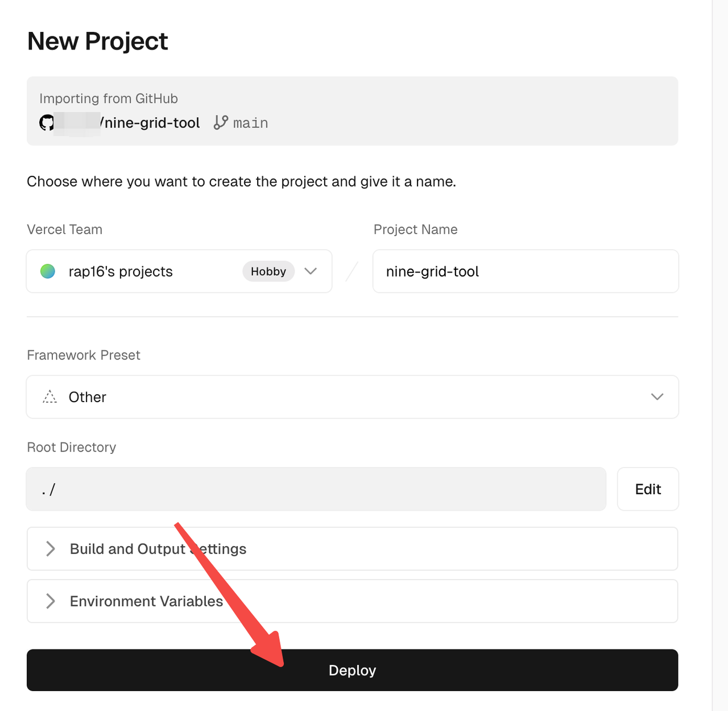This screenshot has width=728, height=711.
Task: Select the rap16's projects team name
Action: point(121,271)
